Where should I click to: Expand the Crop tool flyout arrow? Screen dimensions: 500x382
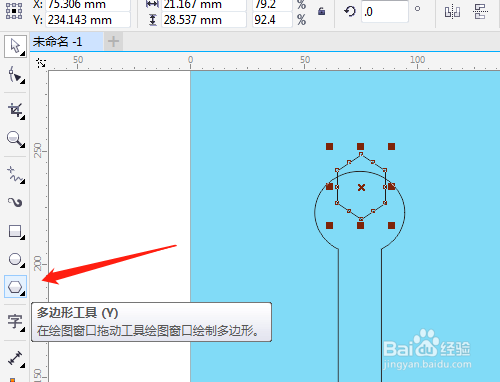coord(23,117)
